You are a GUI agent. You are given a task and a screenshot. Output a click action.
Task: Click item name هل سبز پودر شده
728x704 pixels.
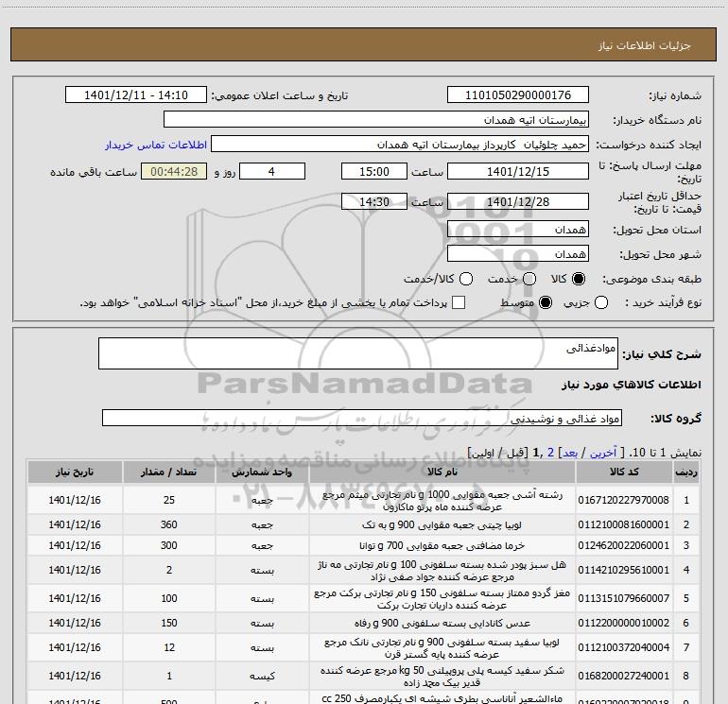(x=442, y=571)
